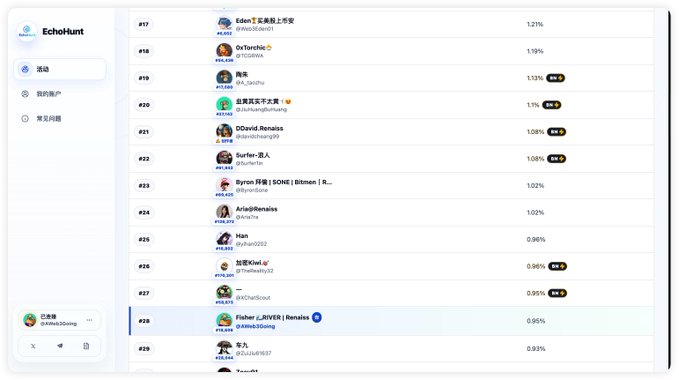
Task: Click DDavid.Renaiss's avatar in row #21
Action: tap(224, 131)
